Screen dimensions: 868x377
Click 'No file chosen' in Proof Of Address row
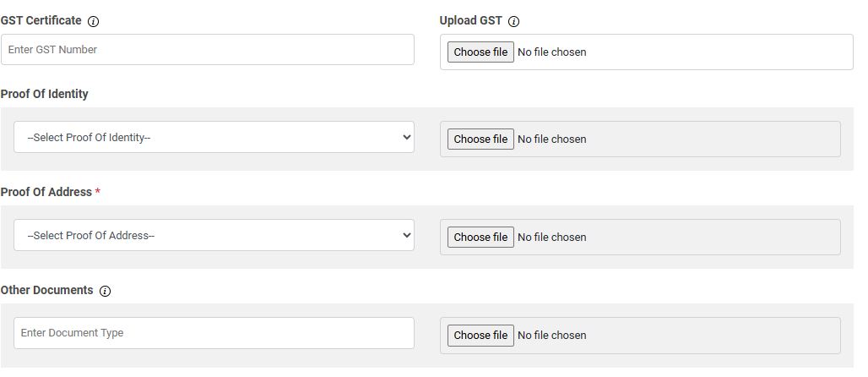551,238
